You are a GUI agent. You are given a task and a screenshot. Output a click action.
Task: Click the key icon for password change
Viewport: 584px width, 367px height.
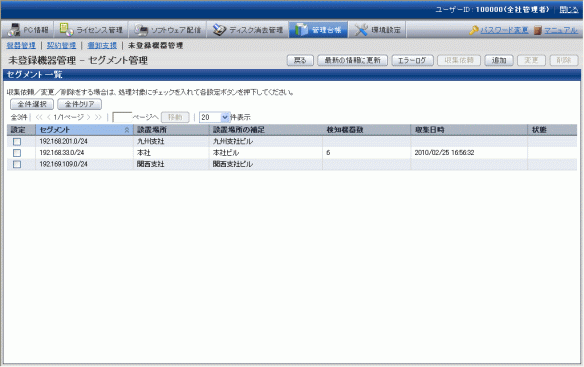tap(474, 30)
